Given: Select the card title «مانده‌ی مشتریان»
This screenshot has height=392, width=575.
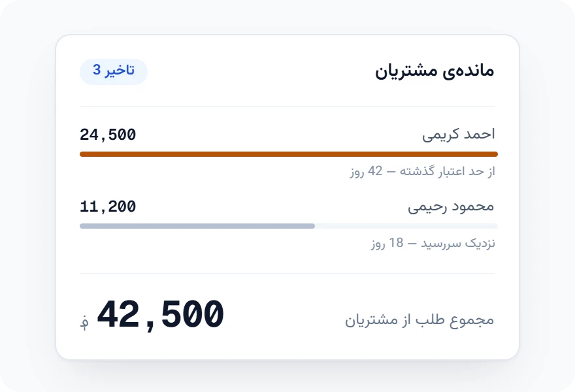Looking at the screenshot, I should [435, 71].
